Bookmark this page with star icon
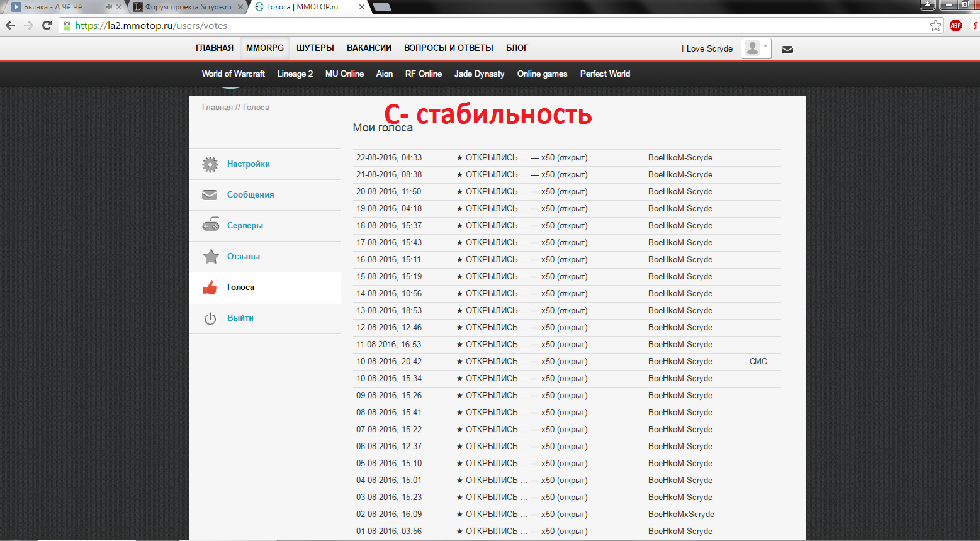The height and width of the screenshot is (541, 980). tap(935, 26)
